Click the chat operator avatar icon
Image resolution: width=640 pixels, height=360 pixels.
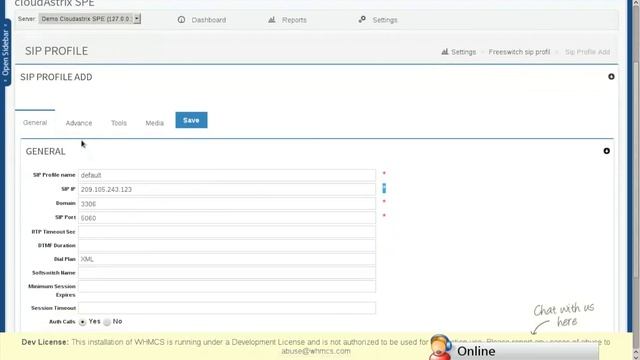click(440, 347)
